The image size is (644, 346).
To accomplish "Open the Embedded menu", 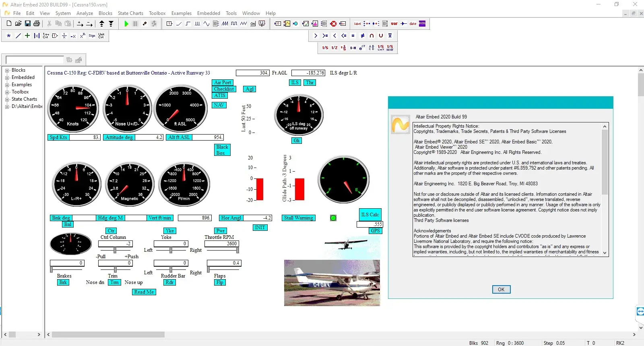I will click(208, 13).
